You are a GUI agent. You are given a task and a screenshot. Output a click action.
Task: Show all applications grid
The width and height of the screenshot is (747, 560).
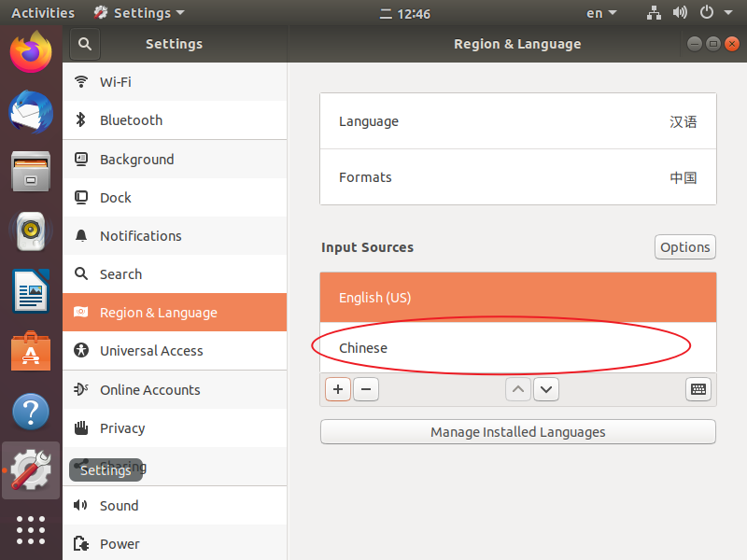tap(31, 530)
